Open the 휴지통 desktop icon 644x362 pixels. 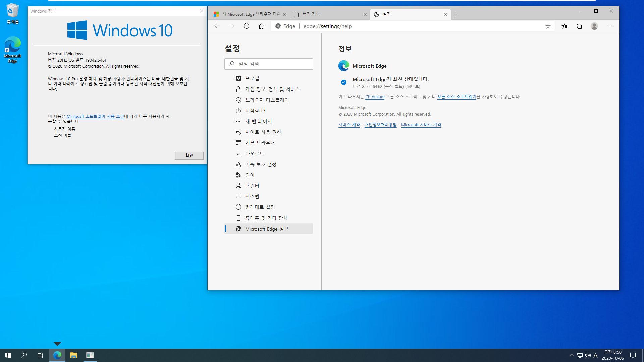(13, 14)
